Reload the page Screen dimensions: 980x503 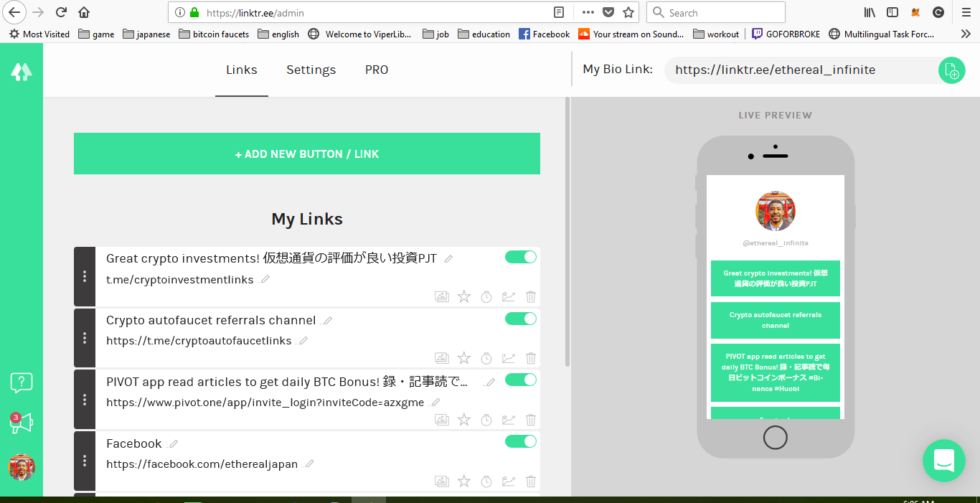(x=62, y=12)
